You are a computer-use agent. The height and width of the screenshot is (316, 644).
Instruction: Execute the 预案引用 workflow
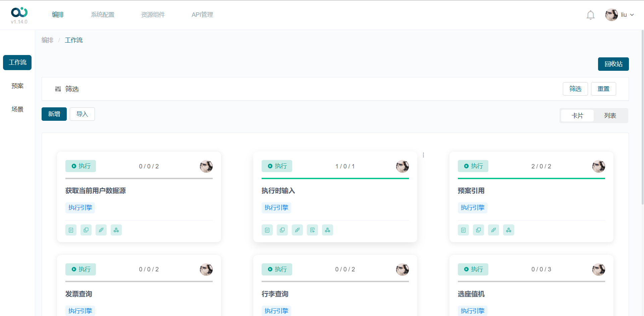[x=473, y=166]
